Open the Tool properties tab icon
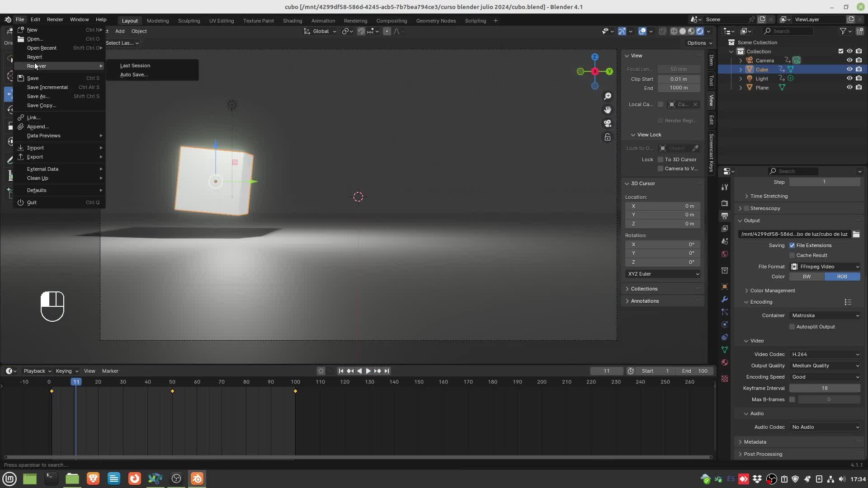Viewport: 868px width, 488px height. (x=725, y=187)
